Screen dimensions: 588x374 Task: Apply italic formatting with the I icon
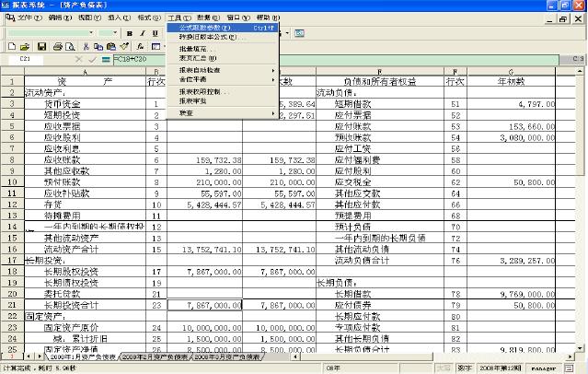point(143,33)
